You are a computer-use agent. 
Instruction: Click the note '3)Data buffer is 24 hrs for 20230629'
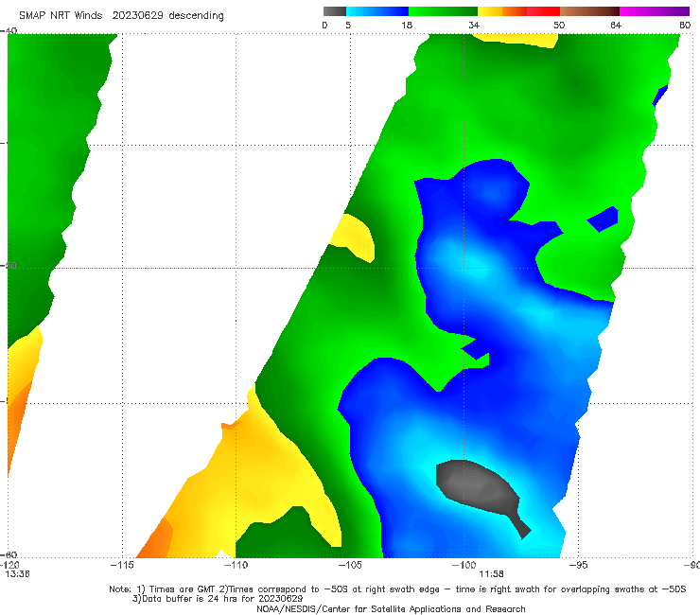click(218, 599)
